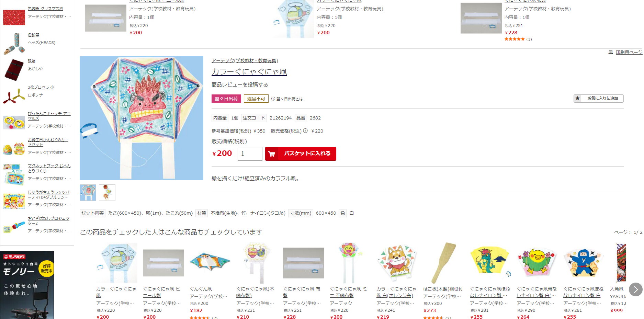Screen dimensions: 644x319
Task: Open はご板(木製)羽根付 product
Action: 443,289
